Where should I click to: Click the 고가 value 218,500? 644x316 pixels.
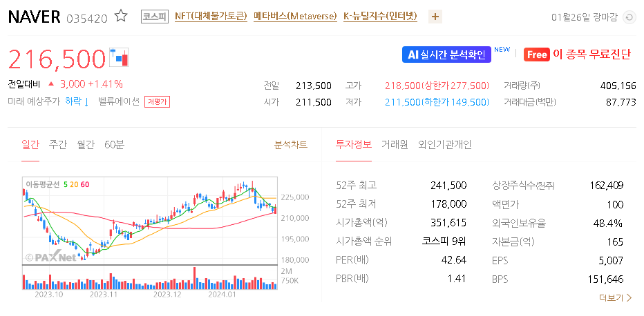point(402,86)
